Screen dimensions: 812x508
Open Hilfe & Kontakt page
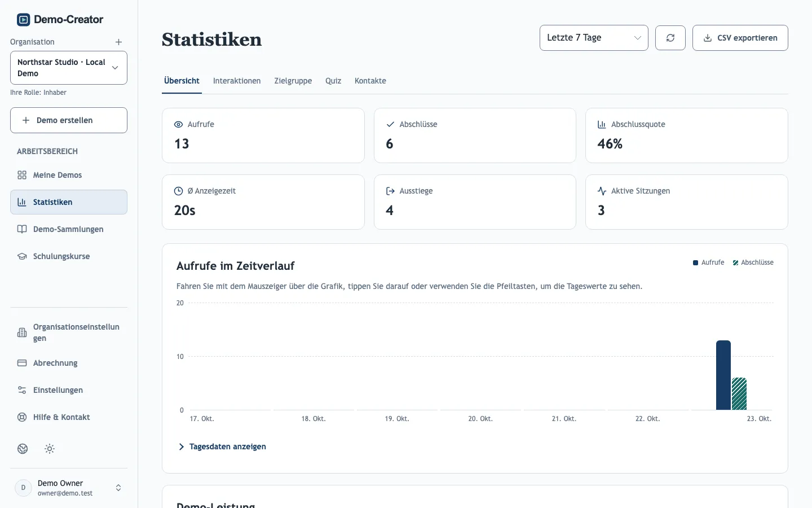[x=69, y=417]
